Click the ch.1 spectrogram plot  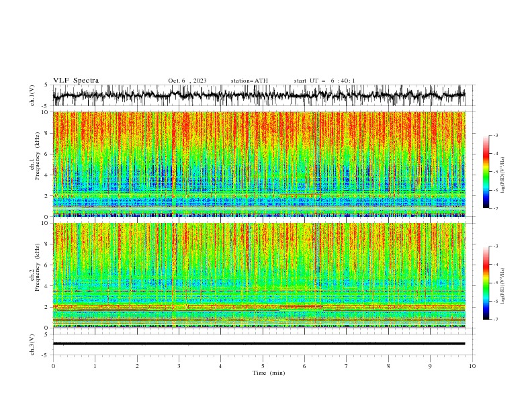(x=259, y=164)
